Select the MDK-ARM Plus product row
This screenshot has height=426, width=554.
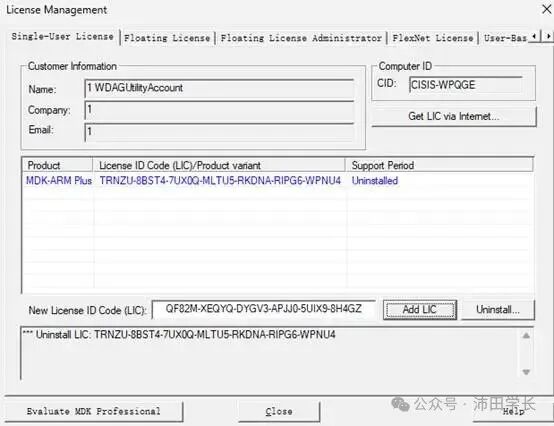[278, 181]
